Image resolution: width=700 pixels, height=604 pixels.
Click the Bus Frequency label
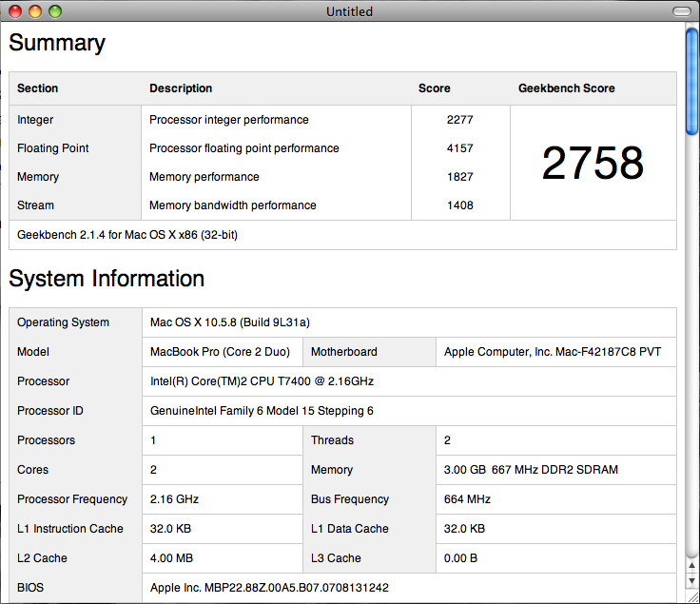click(x=350, y=499)
